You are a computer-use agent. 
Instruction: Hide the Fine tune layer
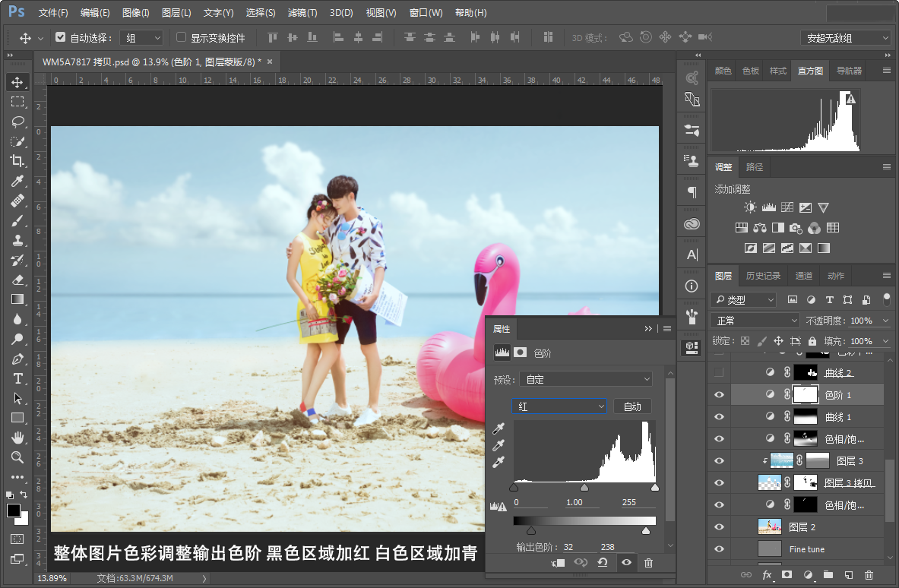point(719,548)
